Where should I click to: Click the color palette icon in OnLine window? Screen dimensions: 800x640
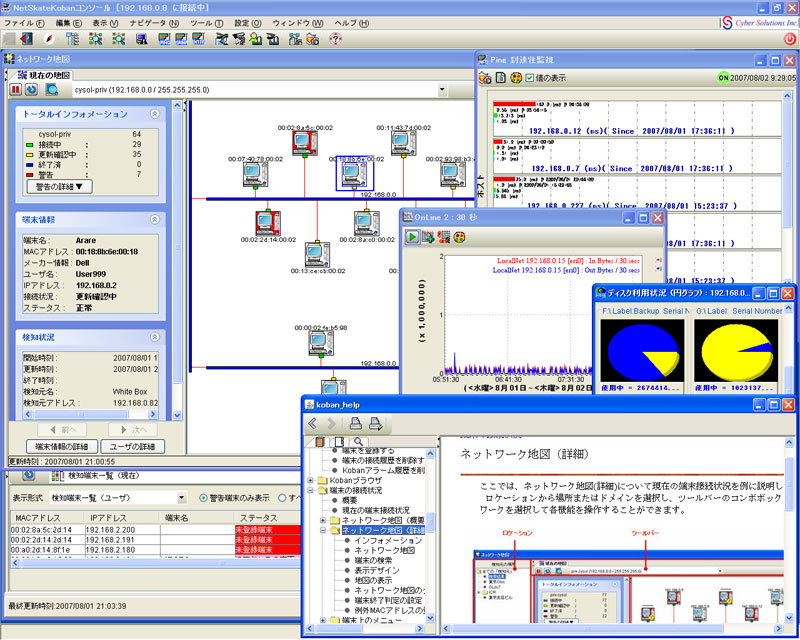(459, 237)
